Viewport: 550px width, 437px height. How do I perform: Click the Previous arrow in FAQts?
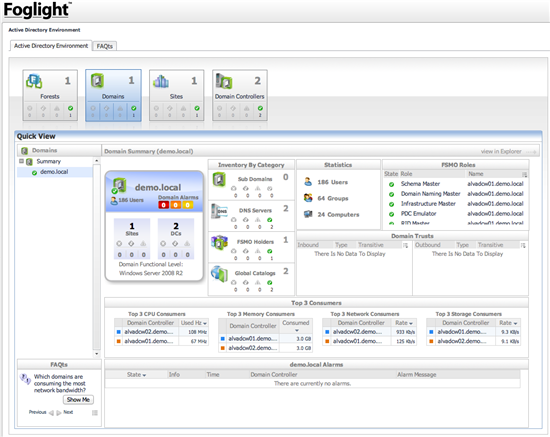coord(51,413)
